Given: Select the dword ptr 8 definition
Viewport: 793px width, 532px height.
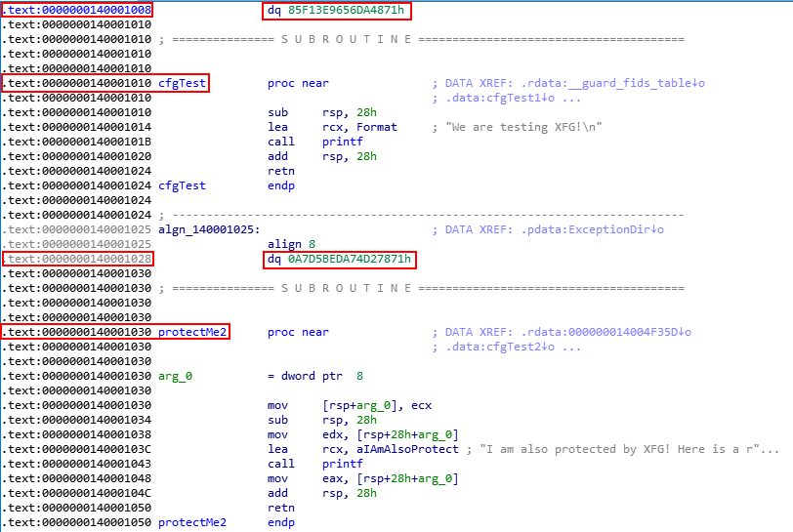Looking at the screenshot, I should tap(322, 376).
